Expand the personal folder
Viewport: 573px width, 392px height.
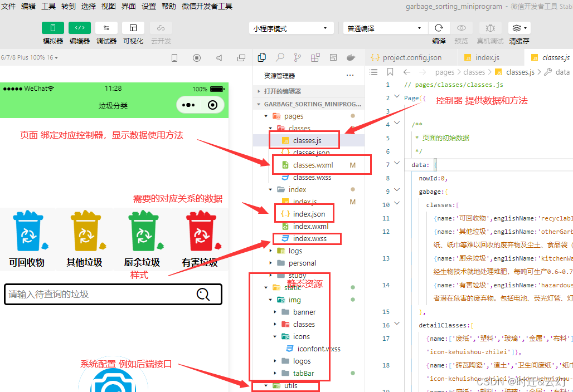point(309,263)
